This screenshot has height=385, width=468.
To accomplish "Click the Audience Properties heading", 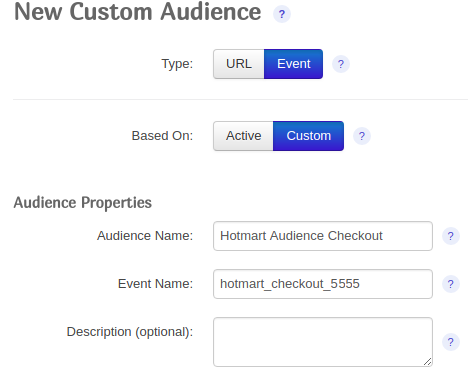I will click(x=83, y=203).
